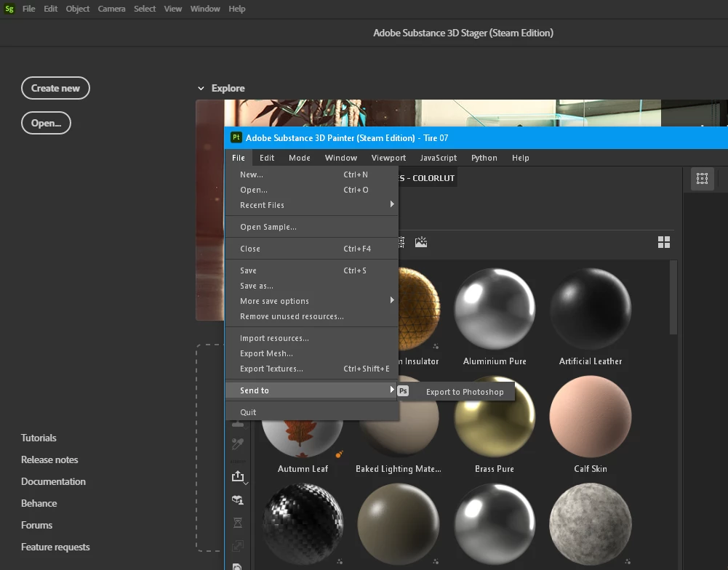Viewport: 728px width, 570px height.
Task: Pick the carbon fiber checkered material sphere
Action: point(303,524)
